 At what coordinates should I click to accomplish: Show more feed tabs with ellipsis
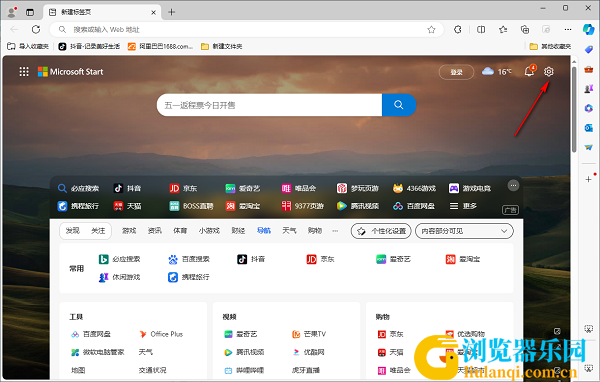[x=335, y=231]
